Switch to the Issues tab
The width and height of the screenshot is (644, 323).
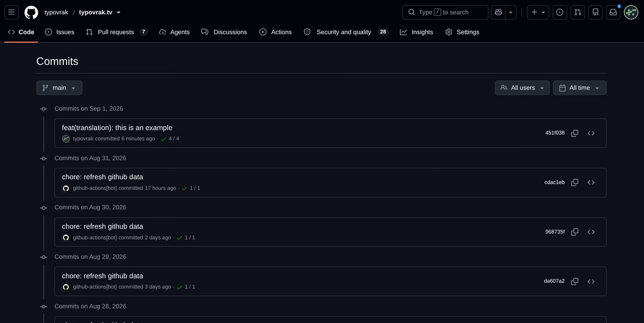(x=60, y=32)
